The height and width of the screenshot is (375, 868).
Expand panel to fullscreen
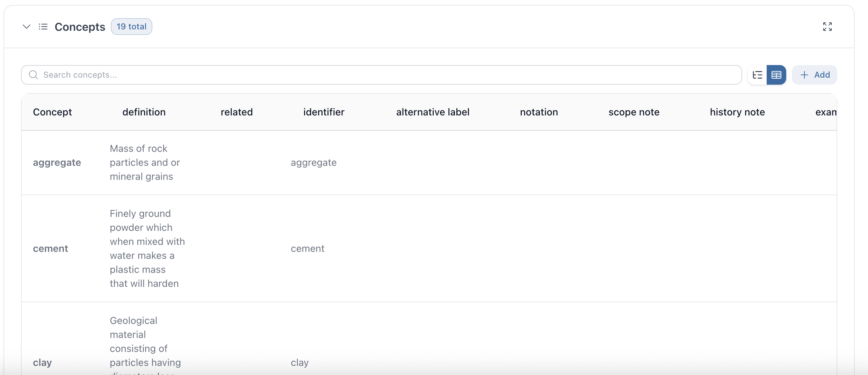(827, 27)
